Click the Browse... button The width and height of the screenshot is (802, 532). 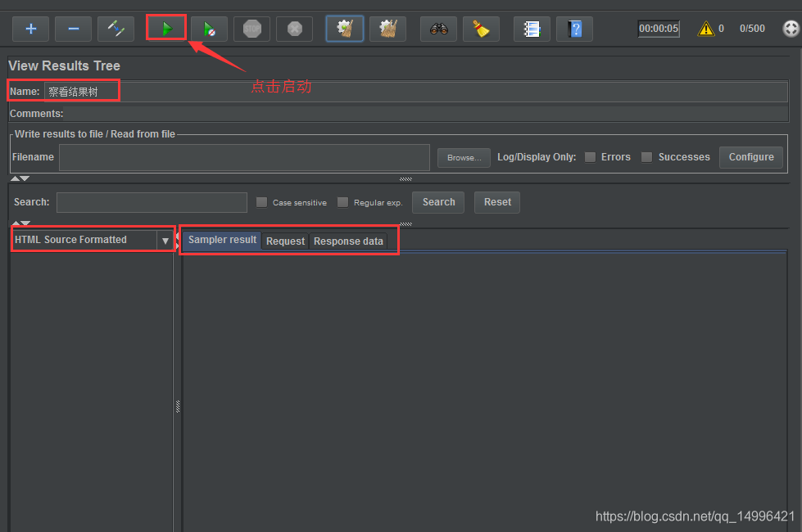click(464, 158)
